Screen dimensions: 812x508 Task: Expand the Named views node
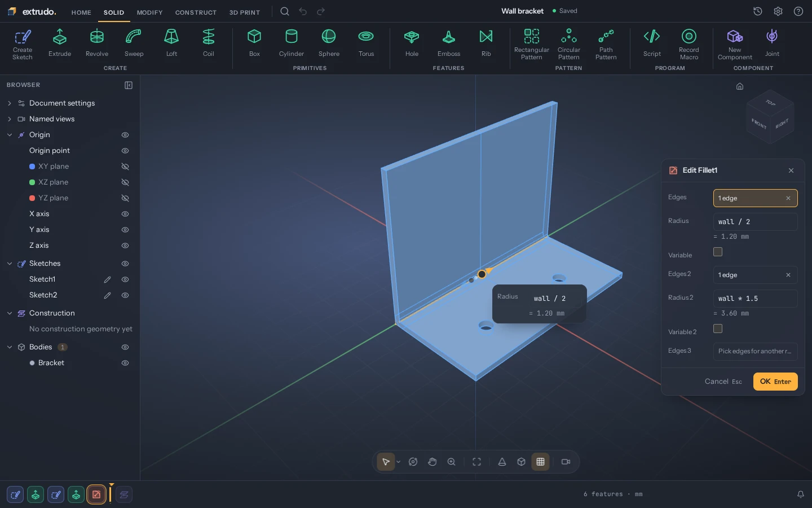point(10,119)
